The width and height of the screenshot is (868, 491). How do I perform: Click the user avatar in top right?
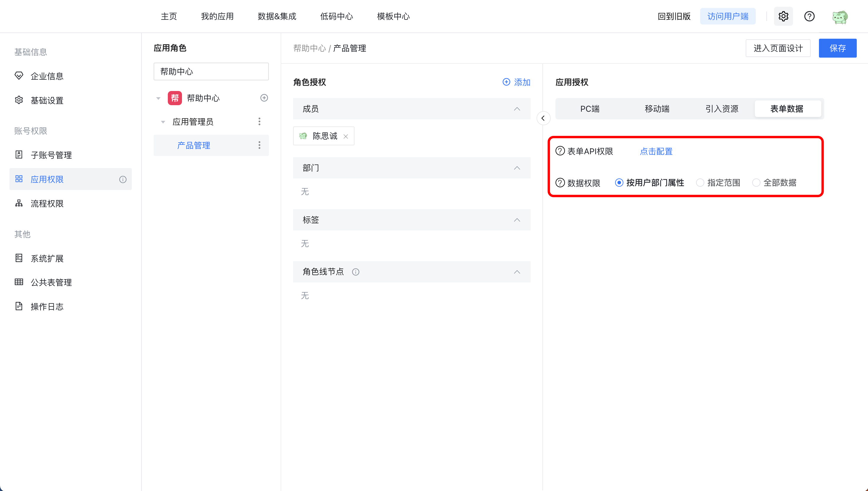coord(840,17)
